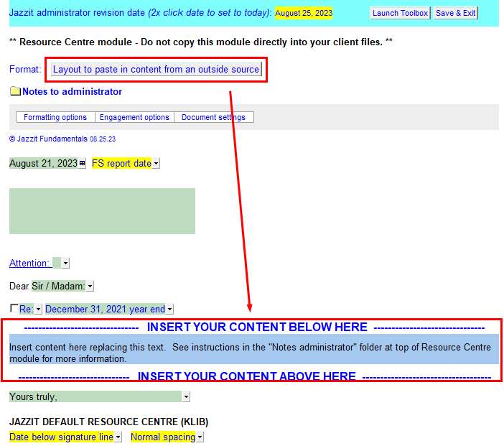Viewport: 504px width, 446px height.
Task: Expand the Yours truly closing dropdown
Action: pyautogui.click(x=186, y=396)
